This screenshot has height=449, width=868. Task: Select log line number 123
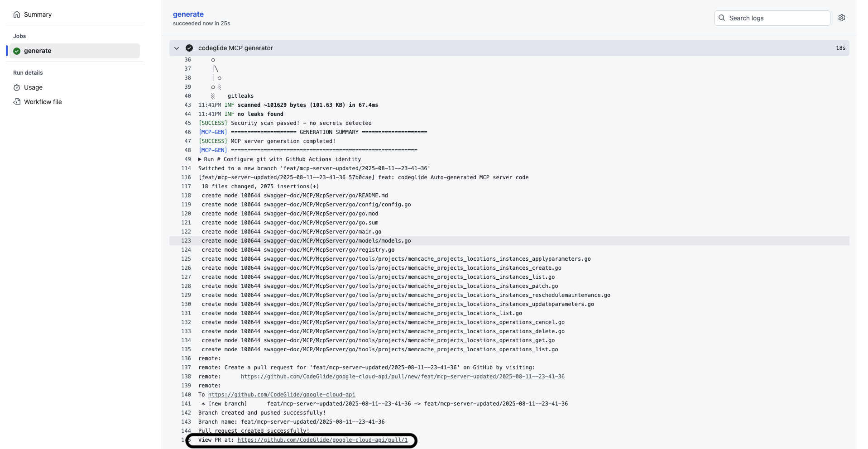186,241
